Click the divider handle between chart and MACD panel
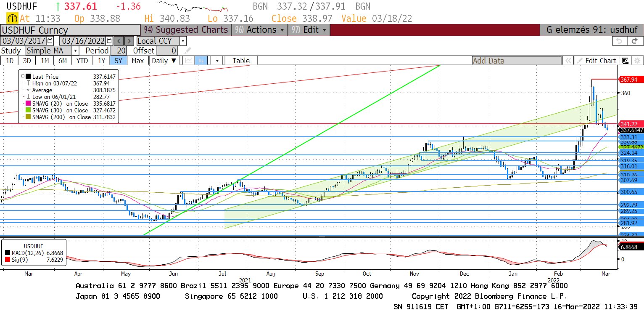644x319 pixels. click(x=322, y=237)
